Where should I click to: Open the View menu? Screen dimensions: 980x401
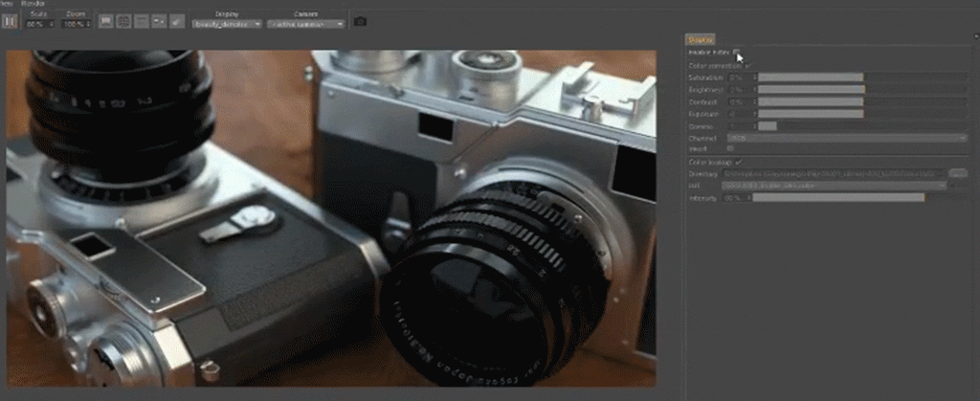pyautogui.click(x=7, y=4)
